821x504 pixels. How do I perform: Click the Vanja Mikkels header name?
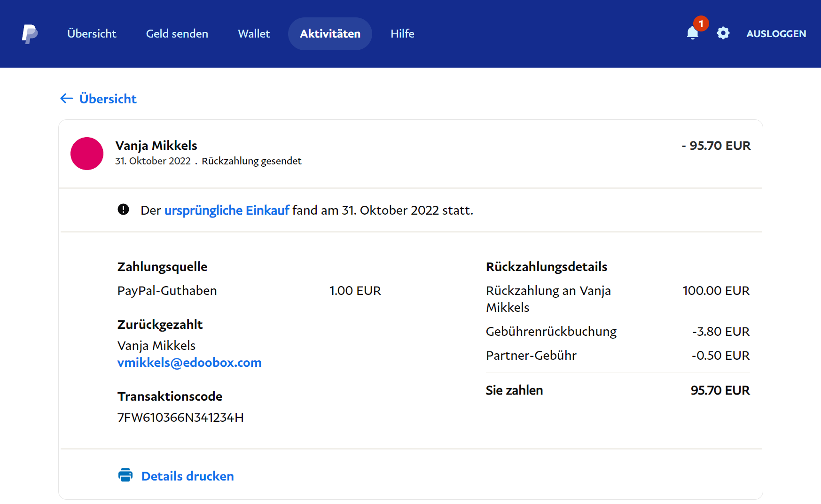(x=156, y=146)
